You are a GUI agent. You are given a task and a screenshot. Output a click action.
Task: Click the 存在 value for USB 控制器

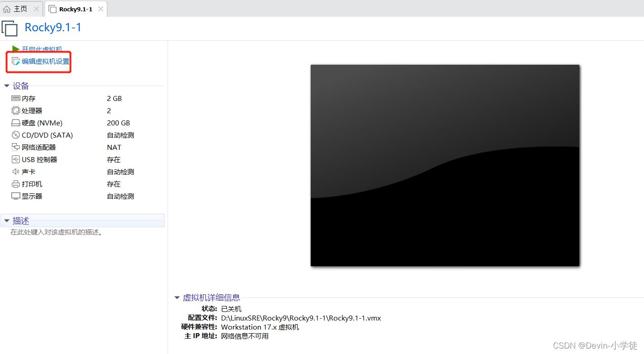click(x=114, y=159)
